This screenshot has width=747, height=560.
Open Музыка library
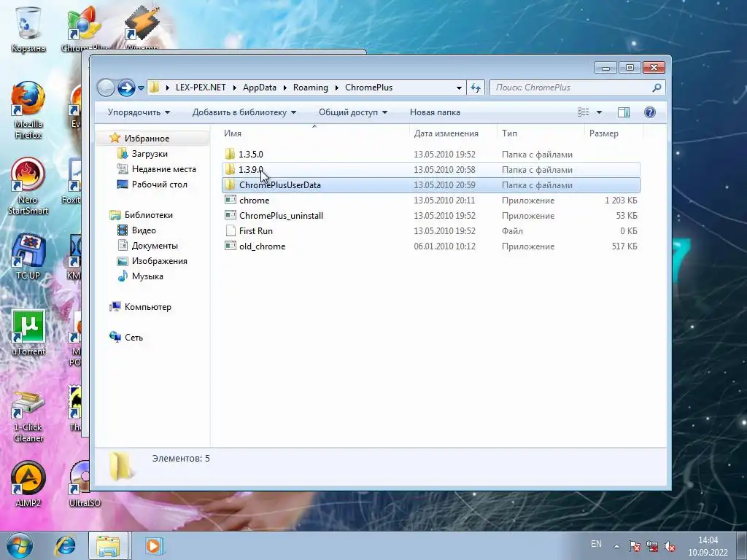pos(147,276)
